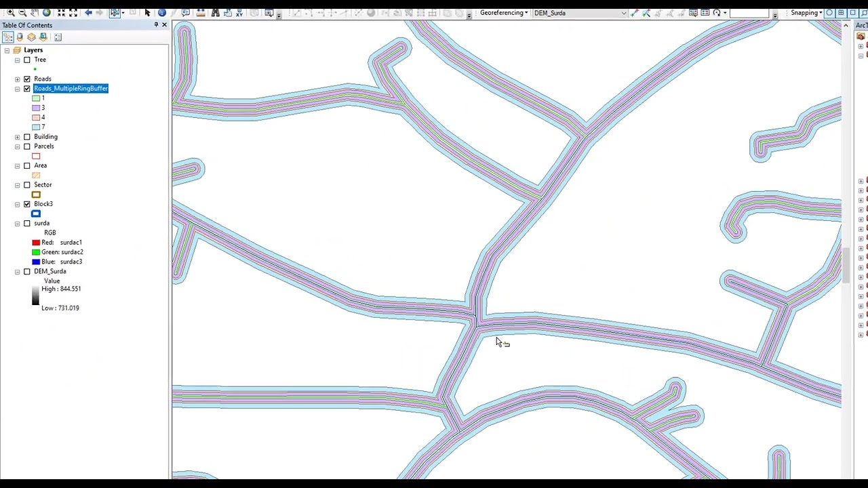Select the Roads_MultipleRingBuffer layer name
The height and width of the screenshot is (488, 868).
pyautogui.click(x=71, y=89)
